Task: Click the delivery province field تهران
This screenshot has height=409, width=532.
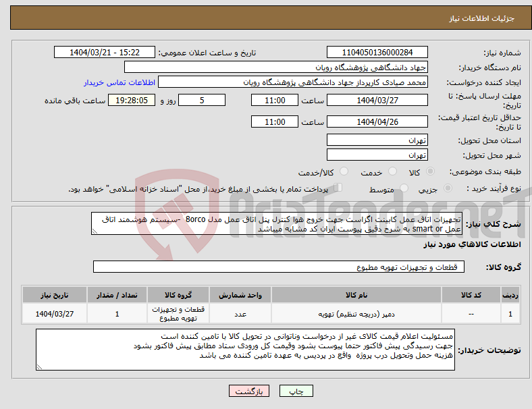Action: [377, 140]
